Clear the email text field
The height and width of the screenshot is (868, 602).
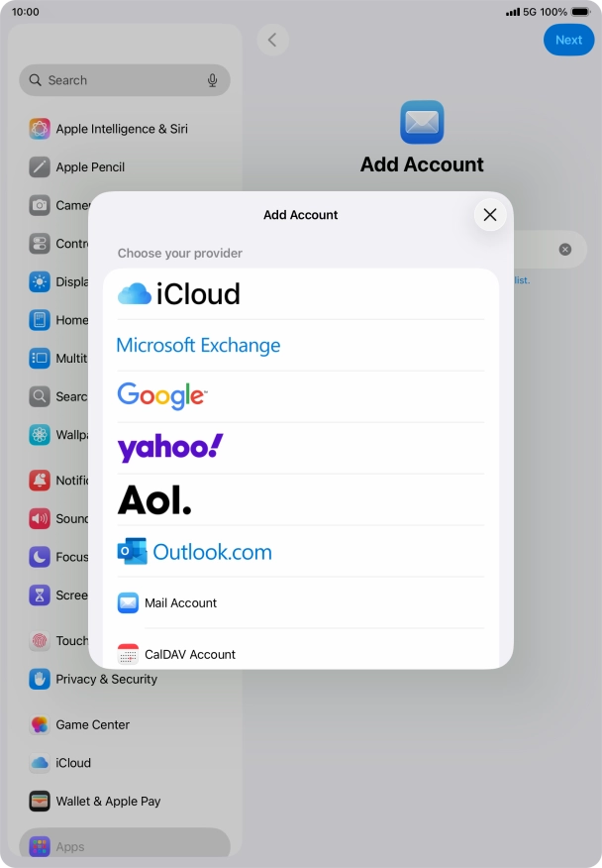565,249
